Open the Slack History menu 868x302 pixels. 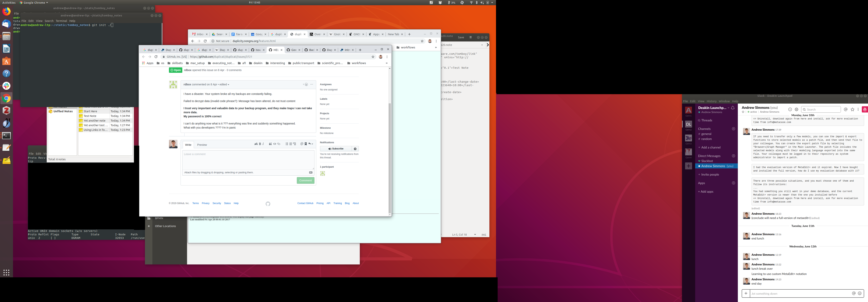pos(711,101)
